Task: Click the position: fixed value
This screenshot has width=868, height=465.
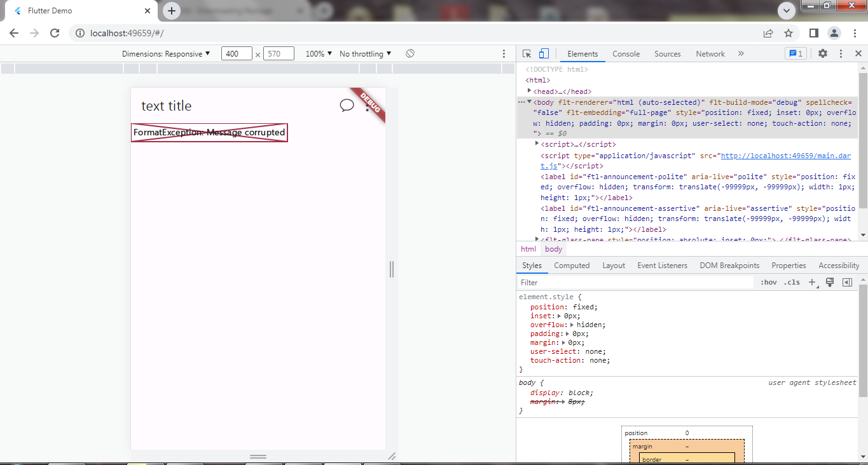Action: [582, 307]
